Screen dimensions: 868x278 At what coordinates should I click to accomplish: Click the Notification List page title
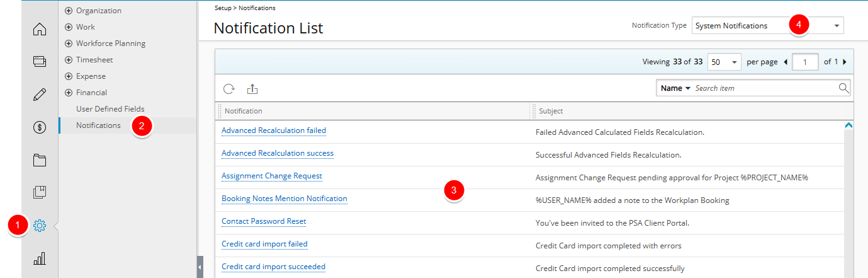click(269, 28)
